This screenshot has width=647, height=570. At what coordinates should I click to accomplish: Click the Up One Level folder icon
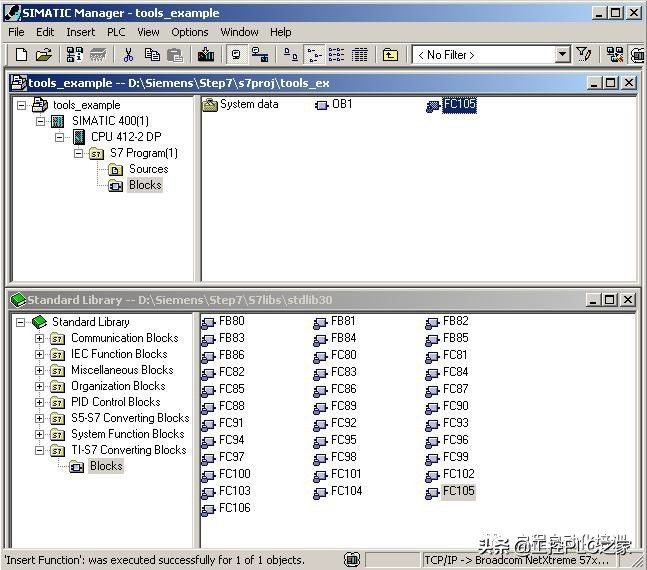(x=390, y=55)
